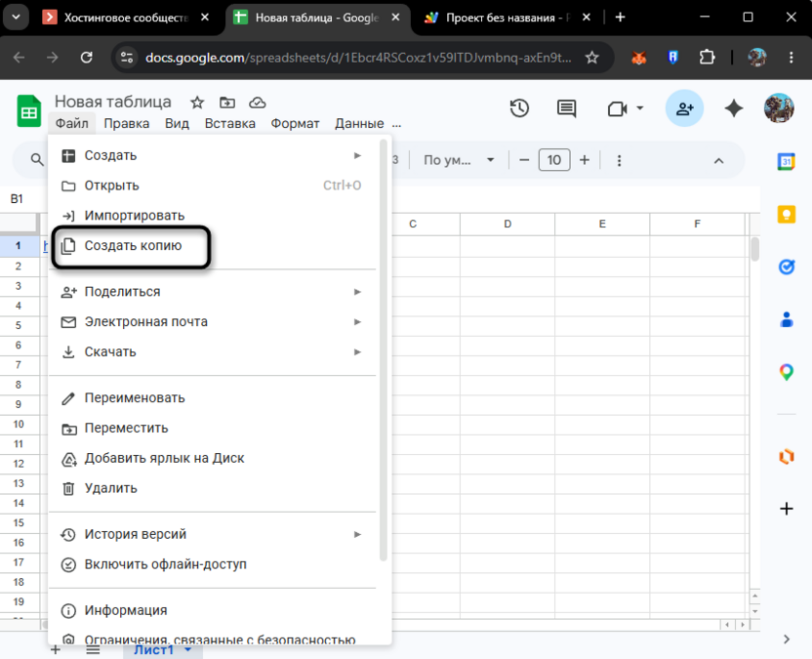The height and width of the screenshot is (659, 812).
Task: Expand the Создать submenu
Action: 212,155
